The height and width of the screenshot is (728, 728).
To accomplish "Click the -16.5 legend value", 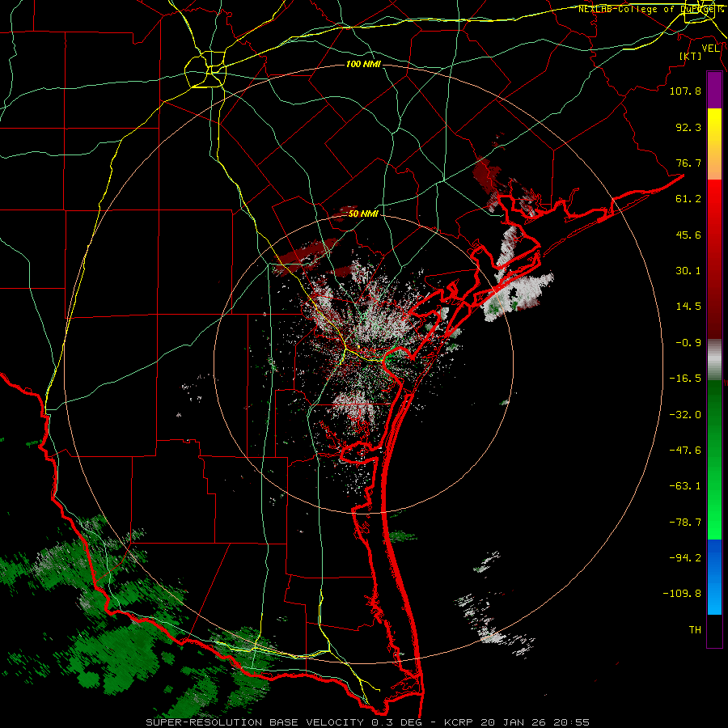I will pyautogui.click(x=685, y=379).
